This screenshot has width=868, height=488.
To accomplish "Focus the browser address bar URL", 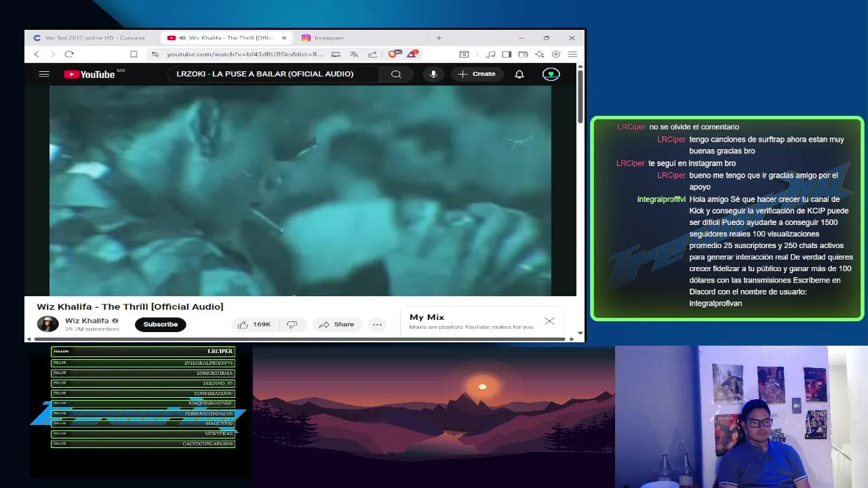I will click(245, 54).
